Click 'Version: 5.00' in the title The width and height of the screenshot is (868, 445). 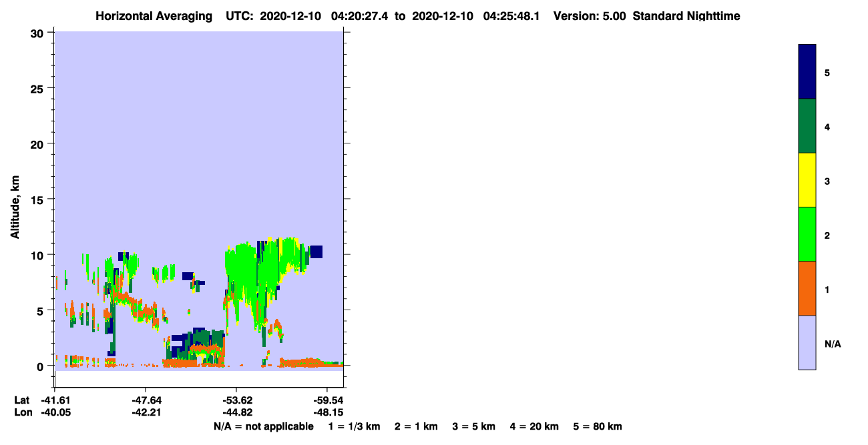[x=590, y=16]
